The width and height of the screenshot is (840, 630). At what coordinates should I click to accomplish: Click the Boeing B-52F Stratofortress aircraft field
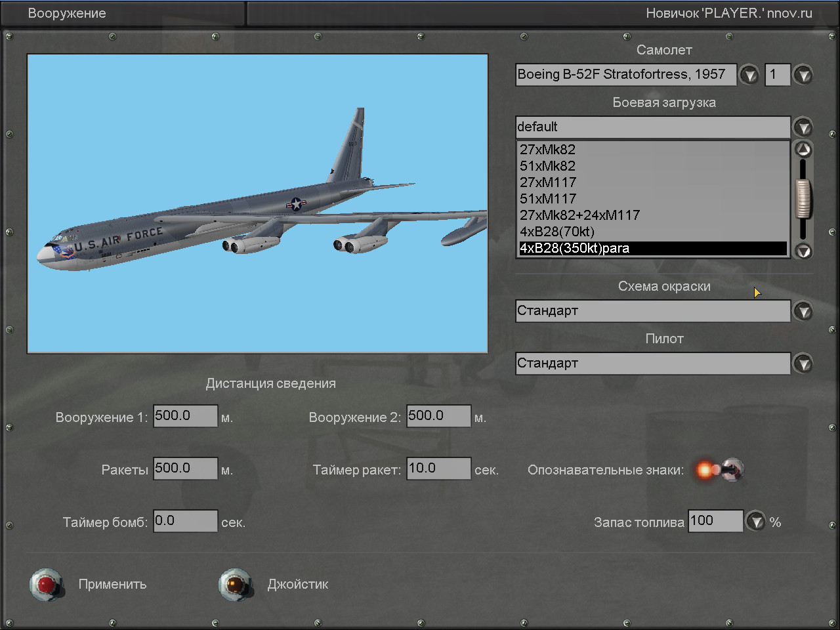[626, 75]
